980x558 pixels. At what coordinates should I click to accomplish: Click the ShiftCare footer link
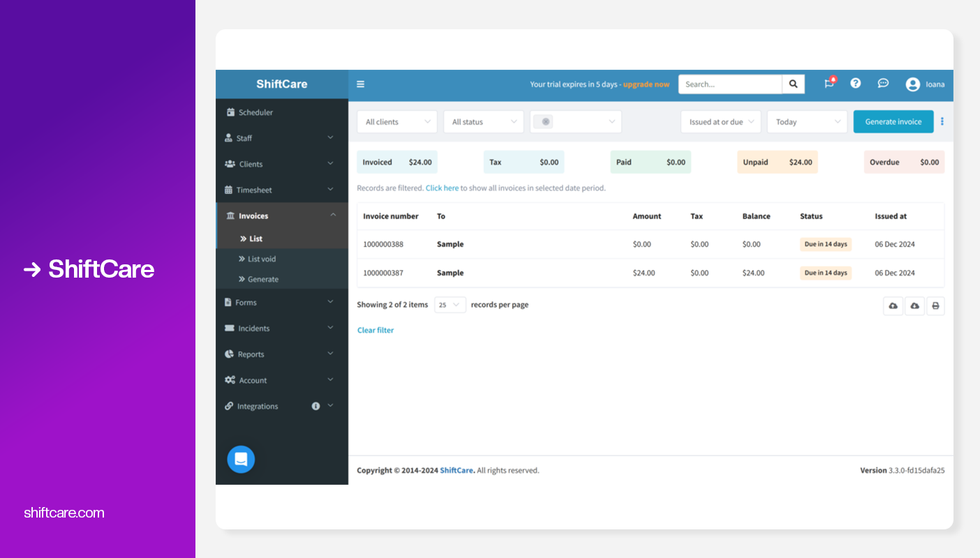click(x=457, y=470)
